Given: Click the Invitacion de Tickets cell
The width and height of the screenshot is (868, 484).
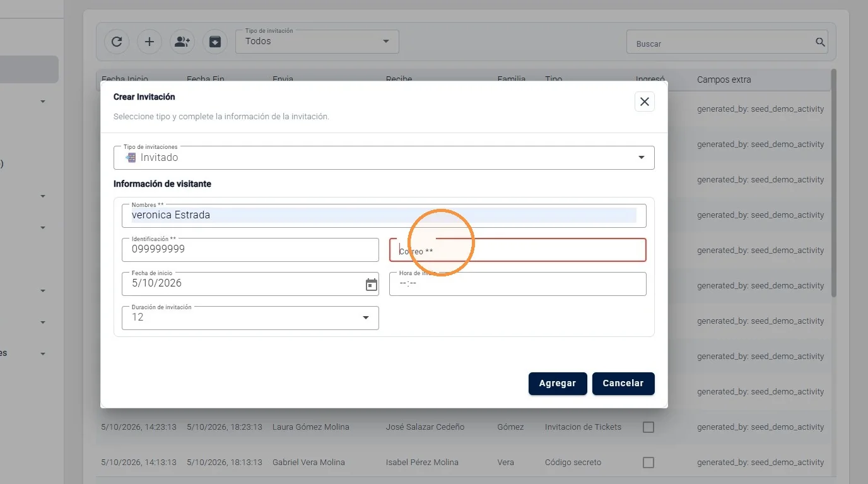Looking at the screenshot, I should pos(583,427).
